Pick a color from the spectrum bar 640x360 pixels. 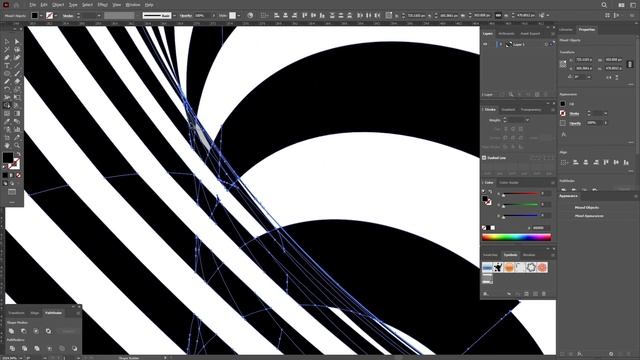pyautogui.click(x=516, y=237)
